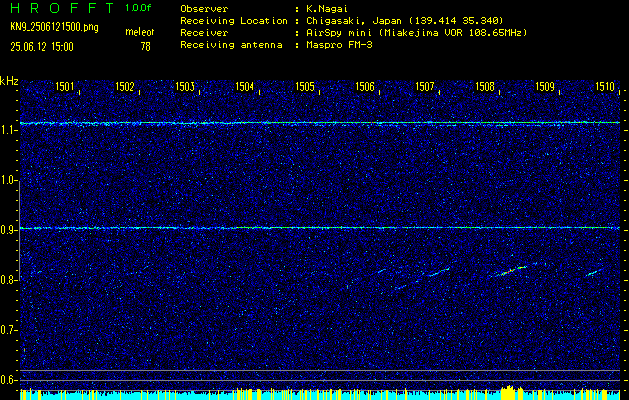This screenshot has width=629, height=400.
Task: Click the Receiving Location field label
Action: coord(234,20)
